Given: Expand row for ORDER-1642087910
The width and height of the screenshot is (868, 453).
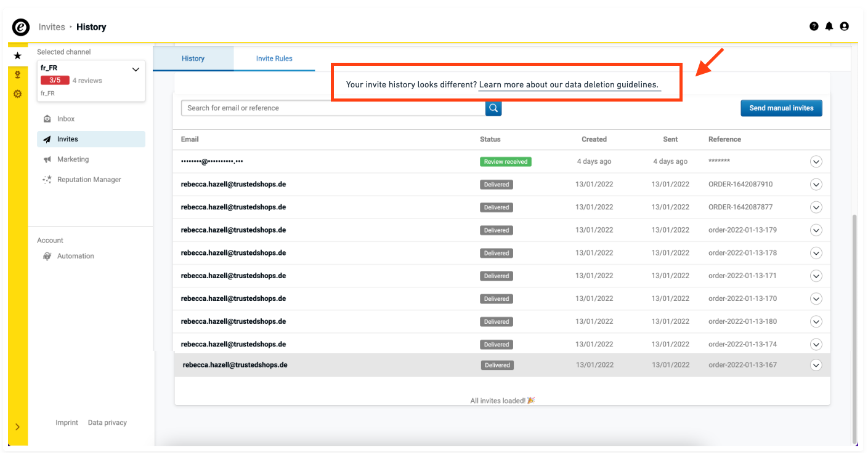Looking at the screenshot, I should pyautogui.click(x=816, y=185).
